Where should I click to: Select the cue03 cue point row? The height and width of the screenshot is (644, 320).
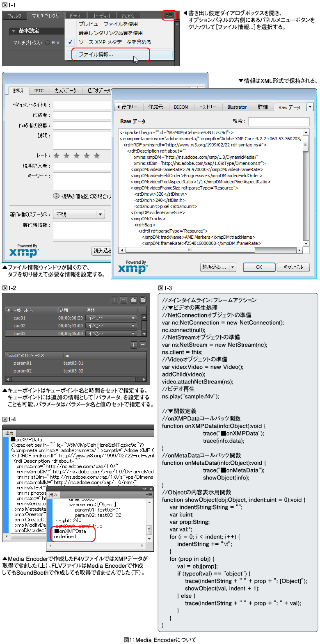(x=73, y=333)
